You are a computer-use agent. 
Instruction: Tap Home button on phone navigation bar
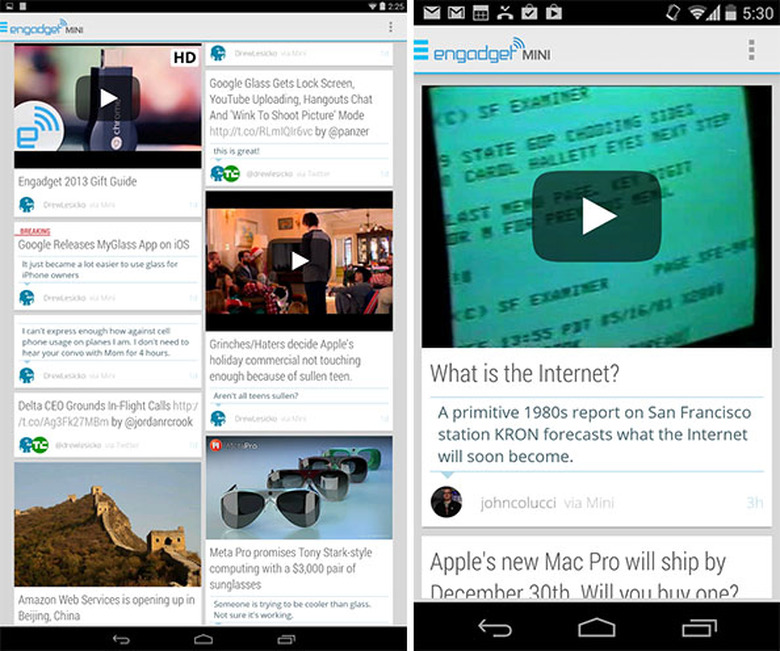tap(596, 627)
